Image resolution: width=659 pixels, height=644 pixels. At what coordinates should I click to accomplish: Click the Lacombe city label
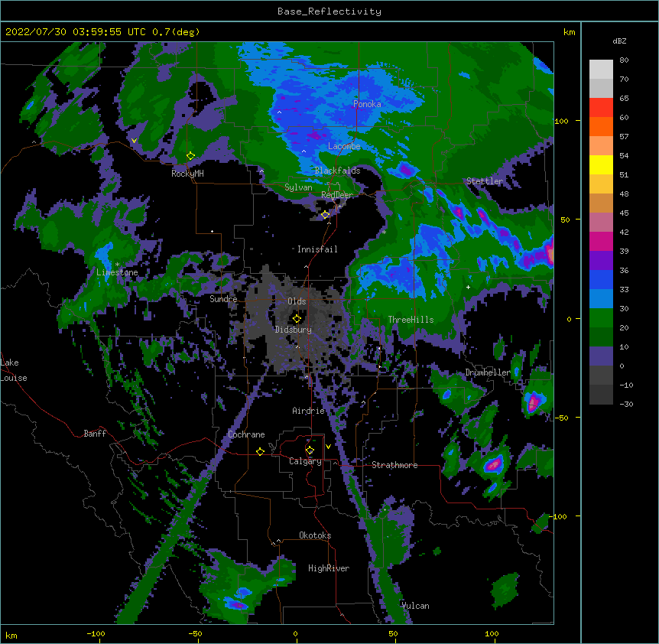(x=344, y=146)
